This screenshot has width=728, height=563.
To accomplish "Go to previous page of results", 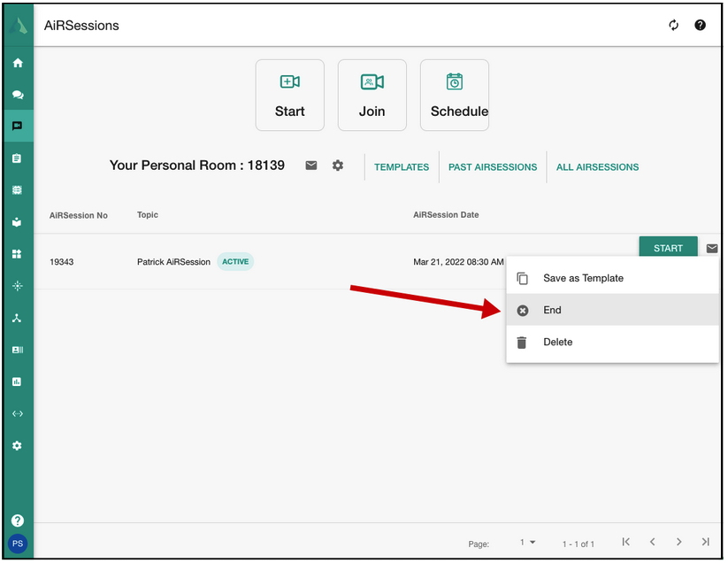I will point(652,542).
